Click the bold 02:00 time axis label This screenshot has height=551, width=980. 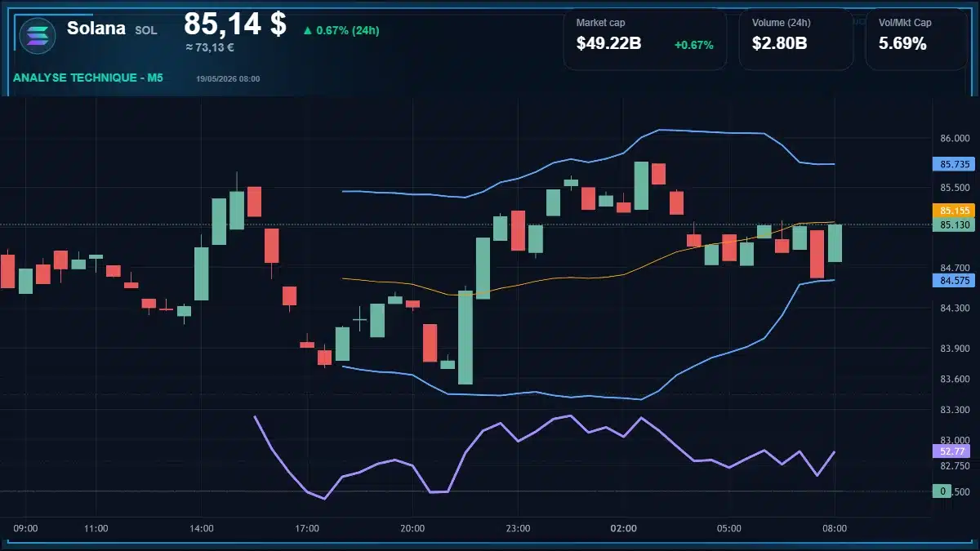point(624,528)
